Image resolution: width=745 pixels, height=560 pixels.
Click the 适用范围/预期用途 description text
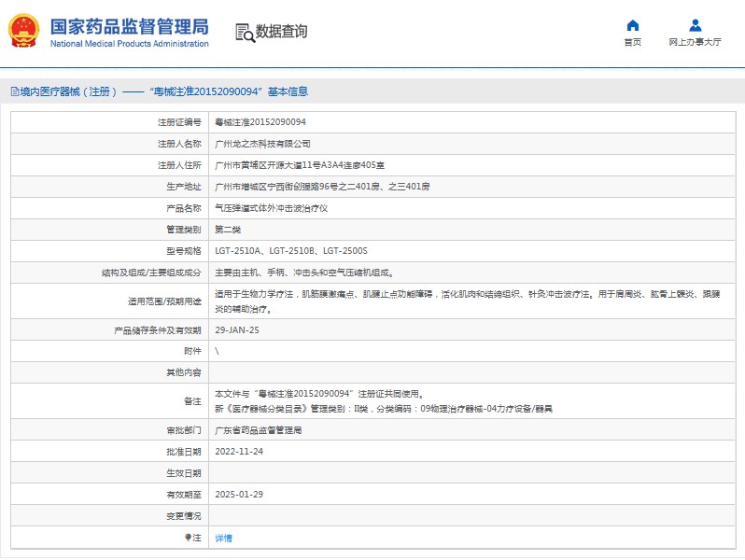coord(467,301)
